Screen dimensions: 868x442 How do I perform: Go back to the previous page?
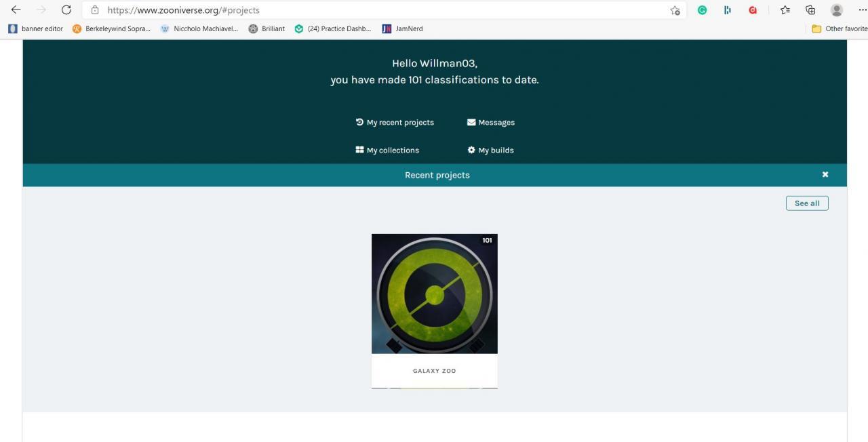(x=16, y=10)
